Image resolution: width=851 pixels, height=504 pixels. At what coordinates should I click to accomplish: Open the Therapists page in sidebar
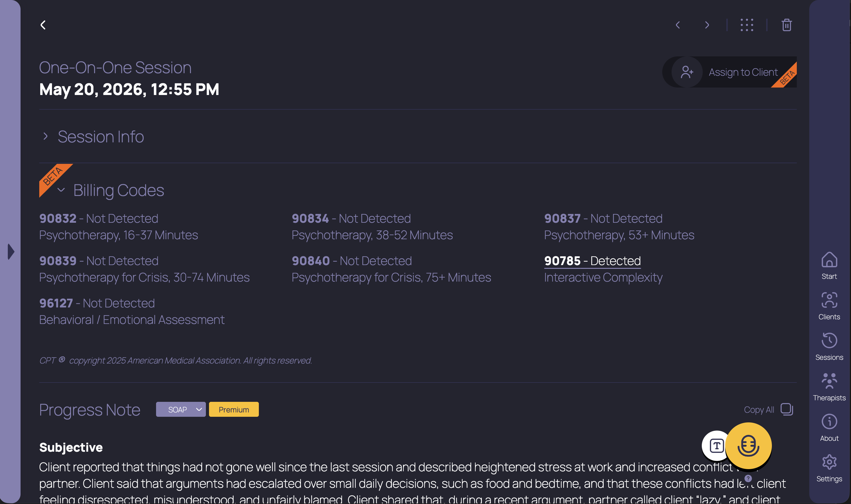[829, 387]
